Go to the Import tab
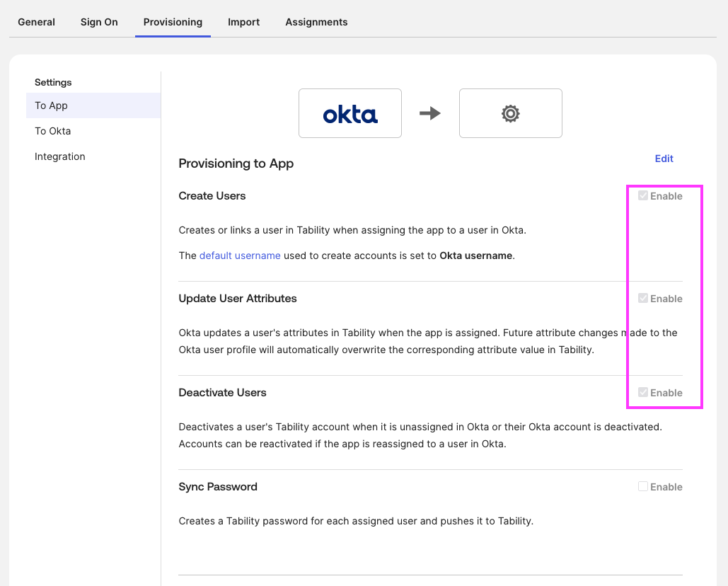 243,22
